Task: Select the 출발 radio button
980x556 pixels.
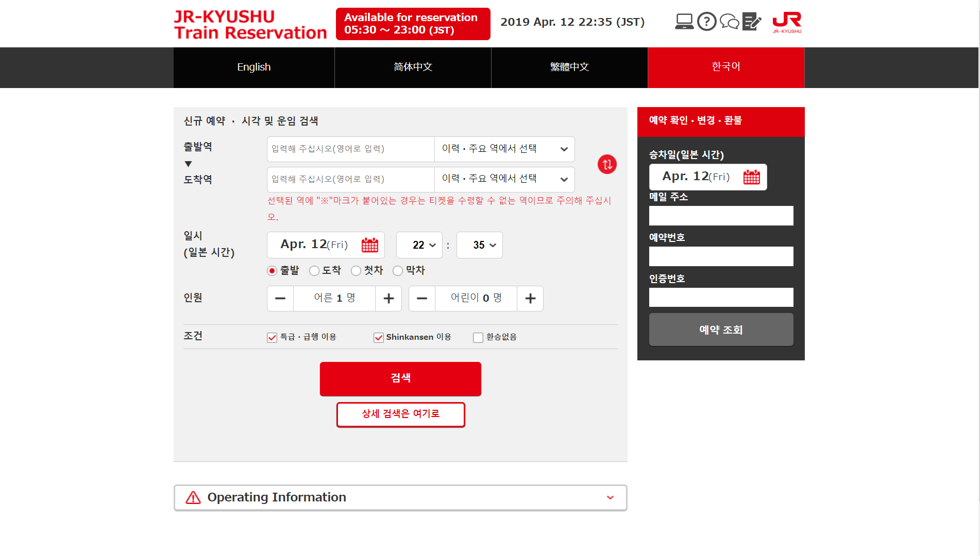Action: (x=272, y=271)
